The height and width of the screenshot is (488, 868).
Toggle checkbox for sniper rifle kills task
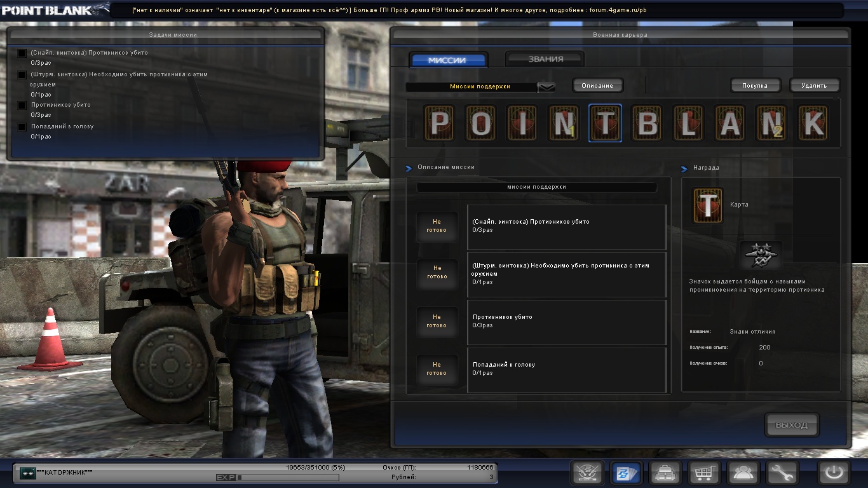[x=22, y=53]
